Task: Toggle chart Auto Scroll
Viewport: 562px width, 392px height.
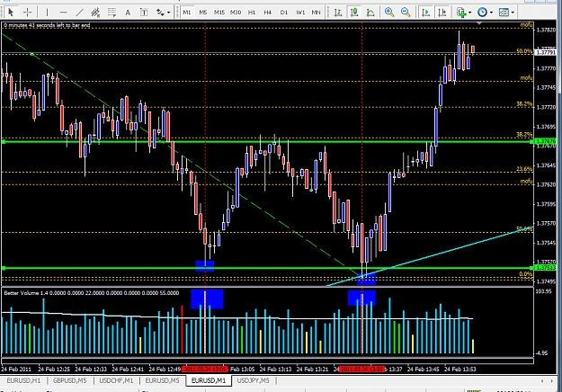Action: pyautogui.click(x=426, y=13)
